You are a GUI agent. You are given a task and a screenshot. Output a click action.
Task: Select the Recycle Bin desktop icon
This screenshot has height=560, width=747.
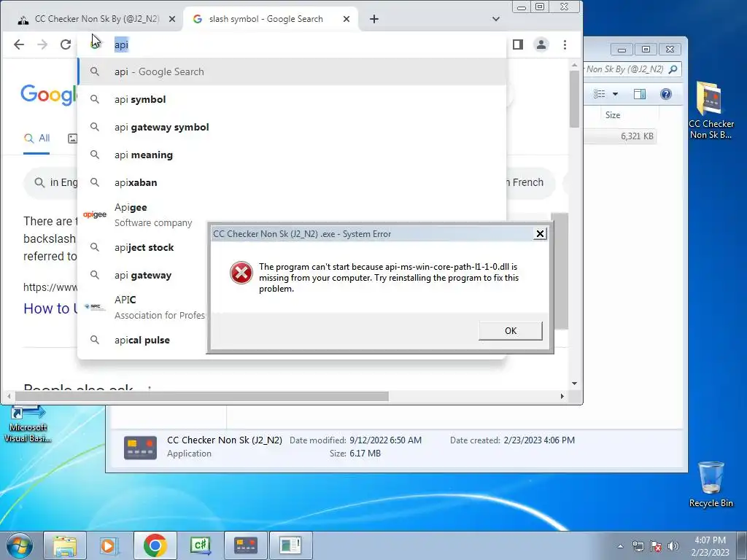(x=711, y=485)
